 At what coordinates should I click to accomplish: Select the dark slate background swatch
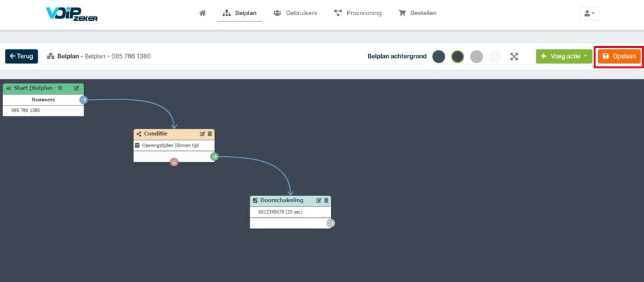[x=438, y=57]
